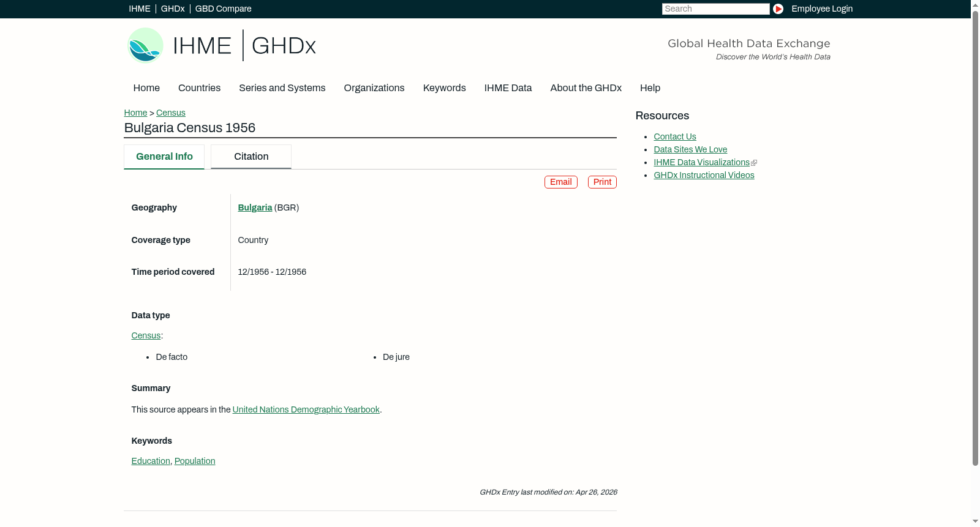Click Home in the breadcrumb

(x=135, y=113)
